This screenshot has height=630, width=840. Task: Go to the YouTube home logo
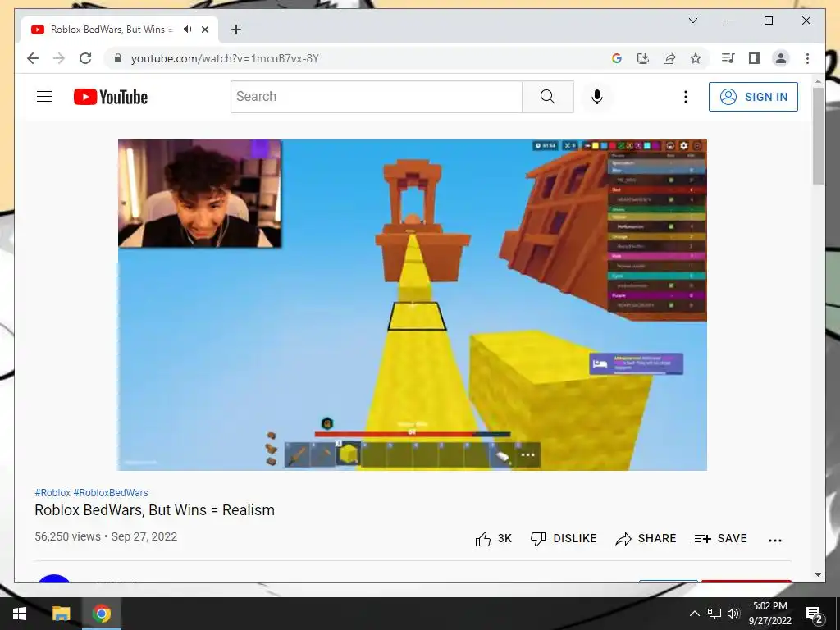point(111,97)
